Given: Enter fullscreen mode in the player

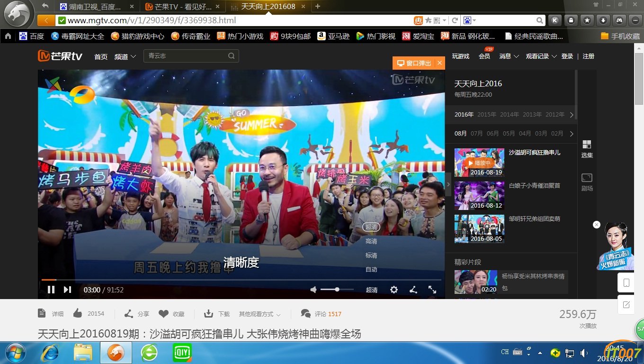Looking at the screenshot, I should tap(432, 290).
